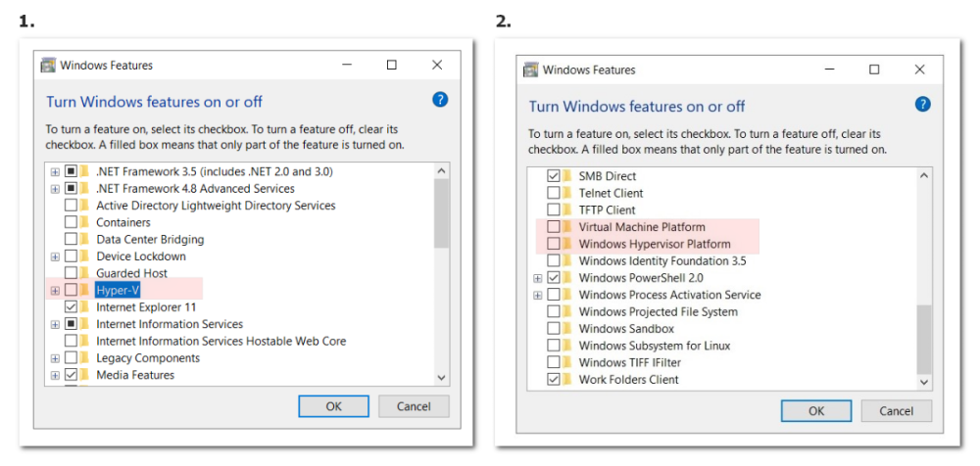
Task: Expand the Internet Information Services node
Action: point(55,324)
